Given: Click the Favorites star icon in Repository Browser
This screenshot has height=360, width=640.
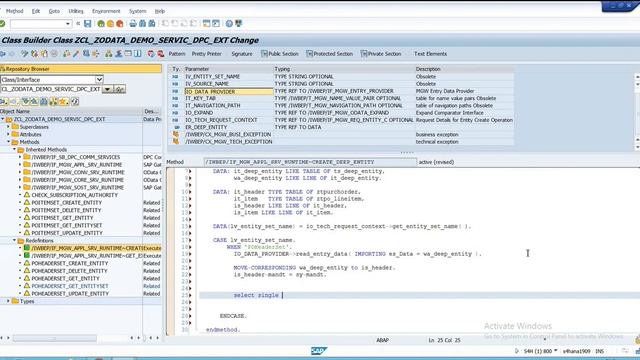Looking at the screenshot, I should pos(64,102).
